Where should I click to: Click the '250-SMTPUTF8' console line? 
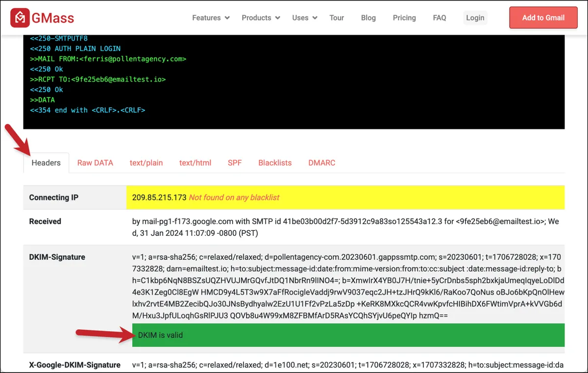coord(59,38)
